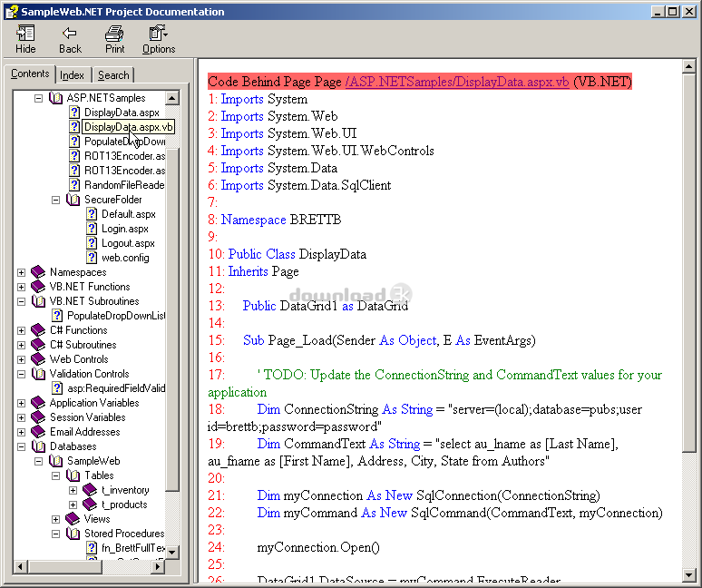Click the Tables node under SampleWeb
Image resolution: width=702 pixels, height=588 pixels.
pos(99,475)
